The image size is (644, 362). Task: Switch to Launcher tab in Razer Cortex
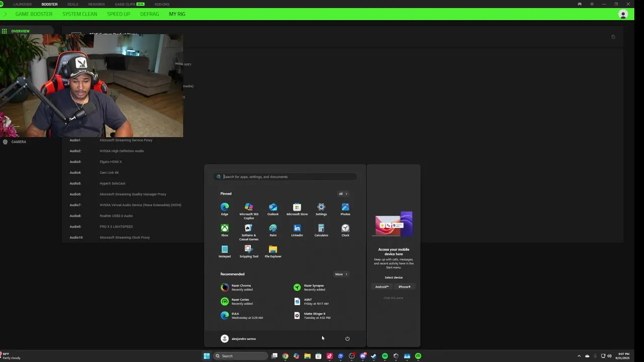tap(23, 4)
